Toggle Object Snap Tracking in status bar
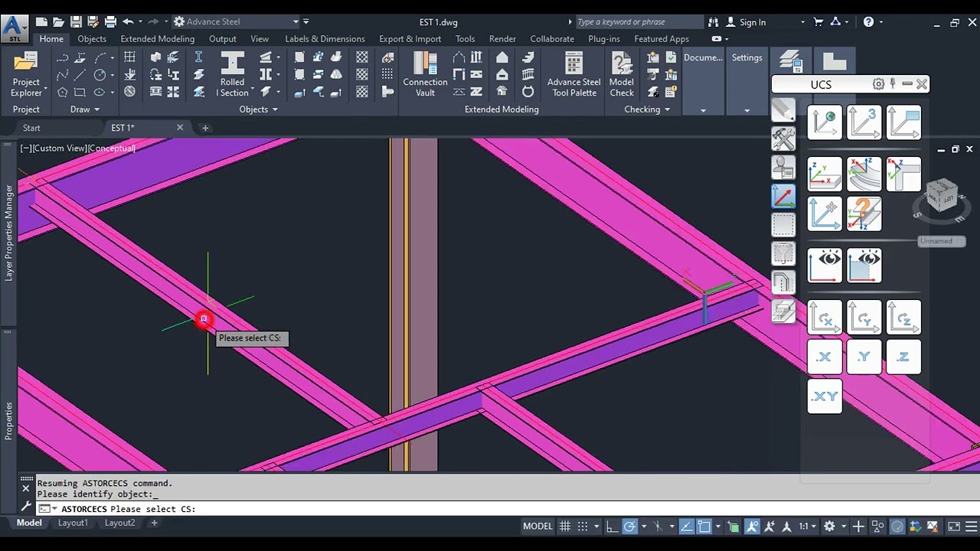The width and height of the screenshot is (980, 551). (686, 527)
